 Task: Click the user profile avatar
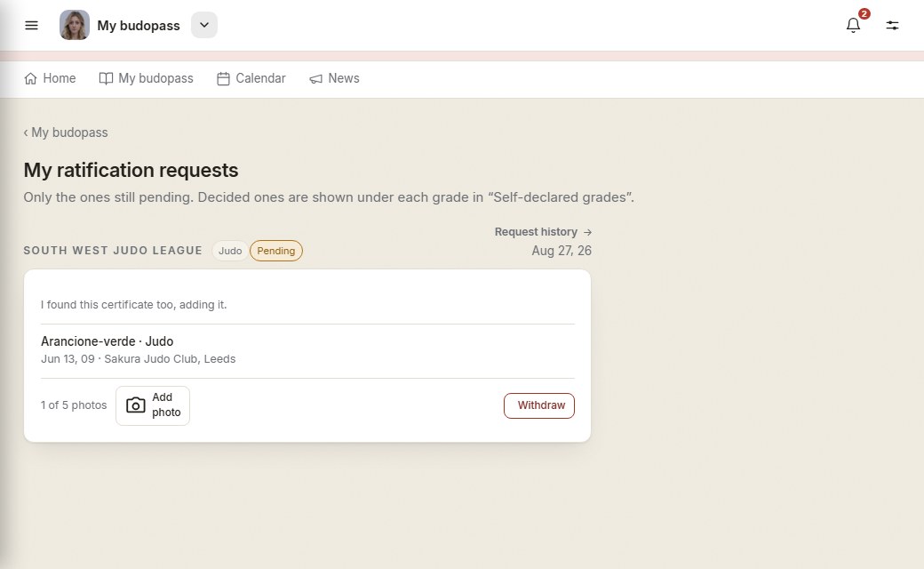[x=75, y=26]
